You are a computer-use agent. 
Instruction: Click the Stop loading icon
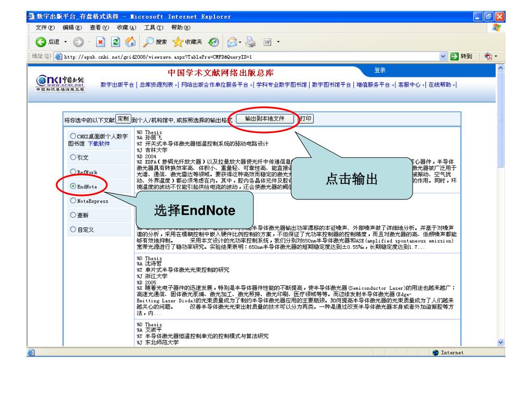click(100, 42)
